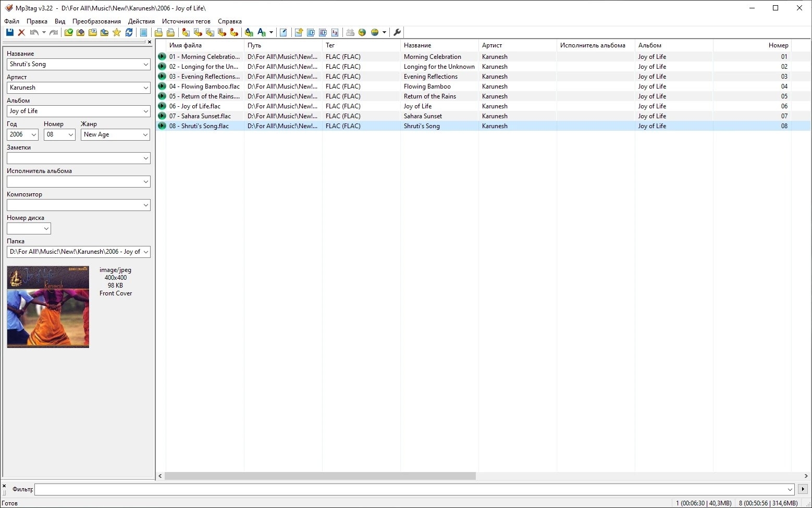Select the 03 - Evening Reflections file row
The height and width of the screenshot is (508, 812).
tap(483, 77)
